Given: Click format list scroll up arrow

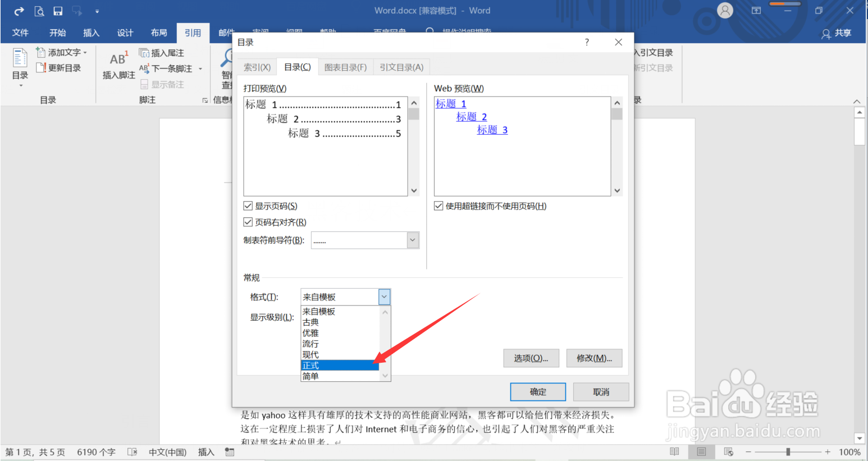Looking at the screenshot, I should point(385,312).
